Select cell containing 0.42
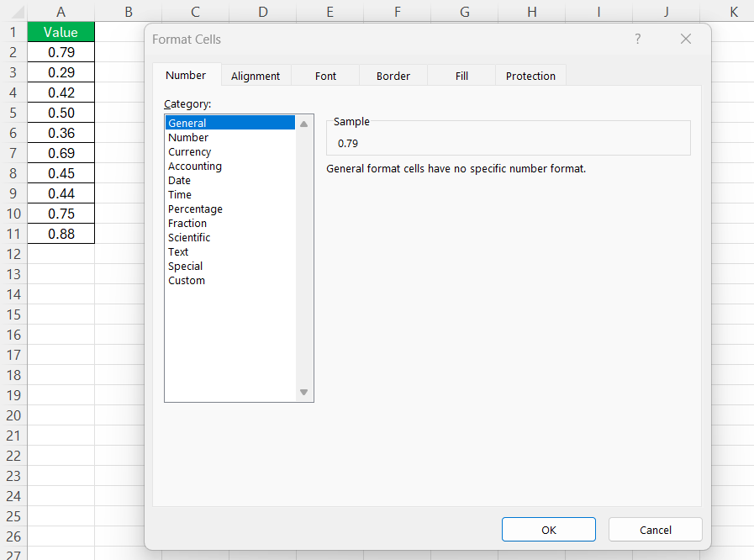Image resolution: width=754 pixels, height=560 pixels. [x=61, y=92]
